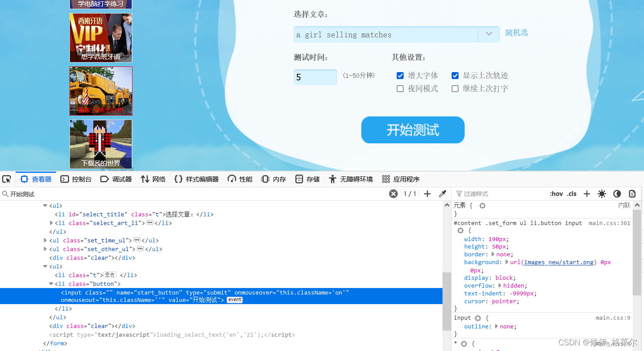Uncheck the 显示上次轨迹 checkbox
This screenshot has height=351, width=644.
click(x=455, y=76)
